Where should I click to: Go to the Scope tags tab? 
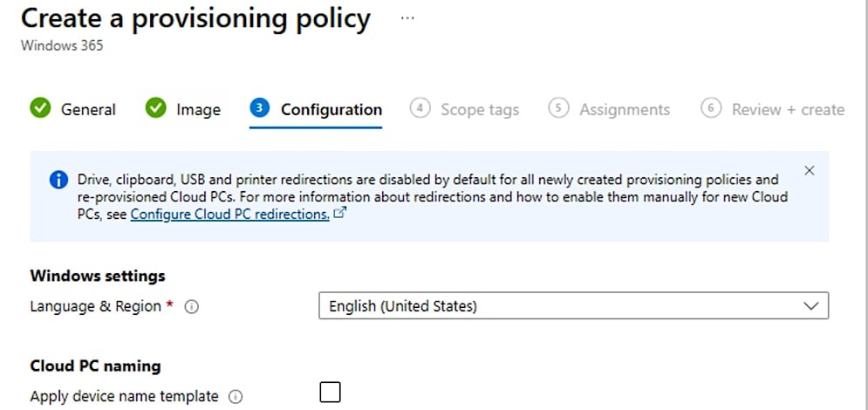pyautogui.click(x=479, y=110)
